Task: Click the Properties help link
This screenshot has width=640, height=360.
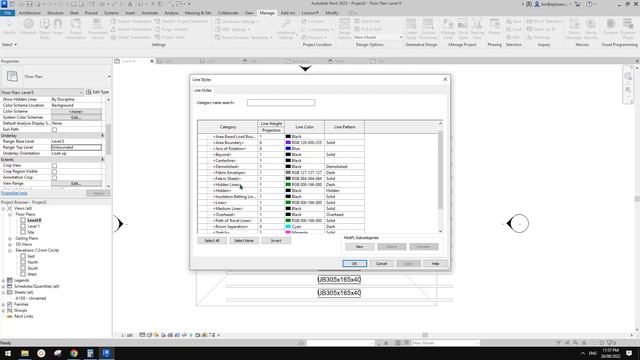Action: pyautogui.click(x=14, y=193)
